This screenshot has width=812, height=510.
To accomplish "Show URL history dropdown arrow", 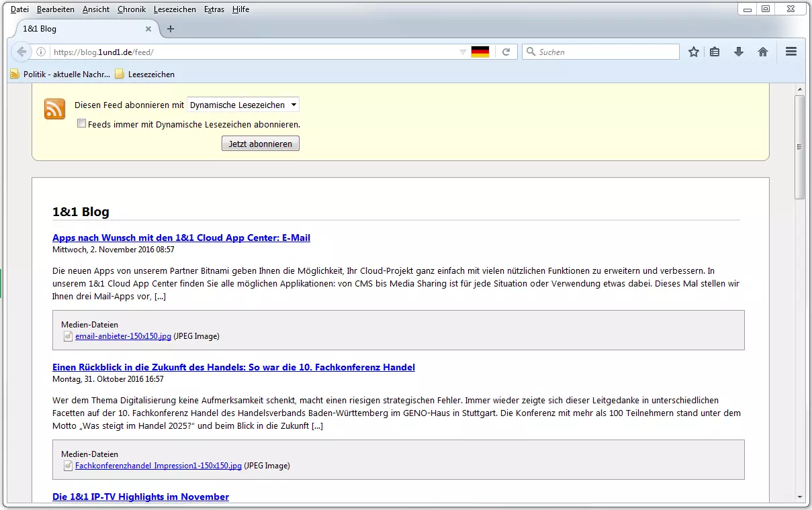I will point(462,52).
